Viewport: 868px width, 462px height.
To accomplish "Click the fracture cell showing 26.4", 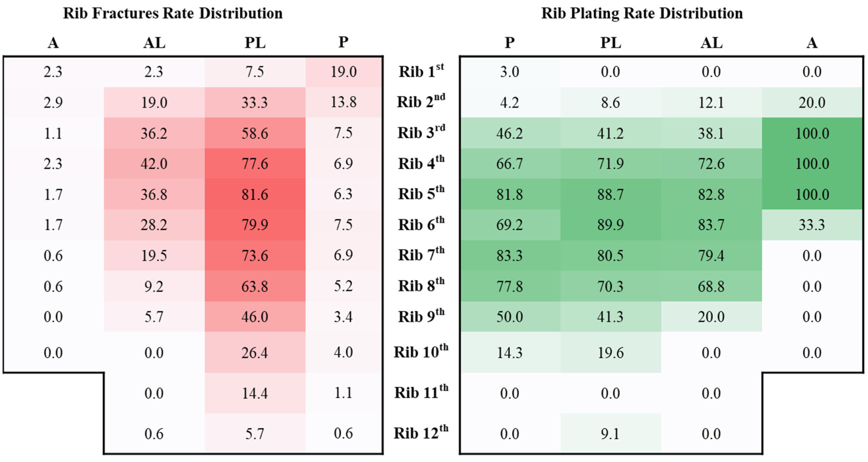I will coord(255,352).
